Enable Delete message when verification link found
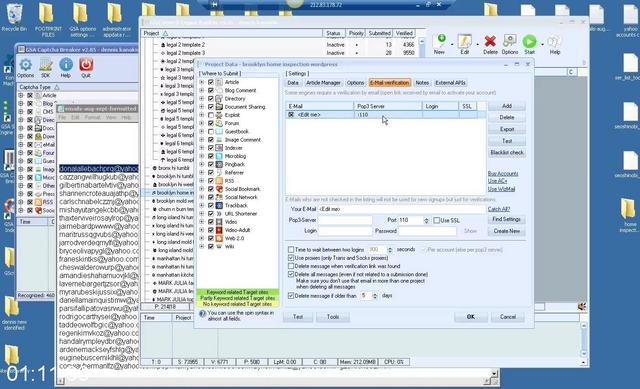 [291, 266]
